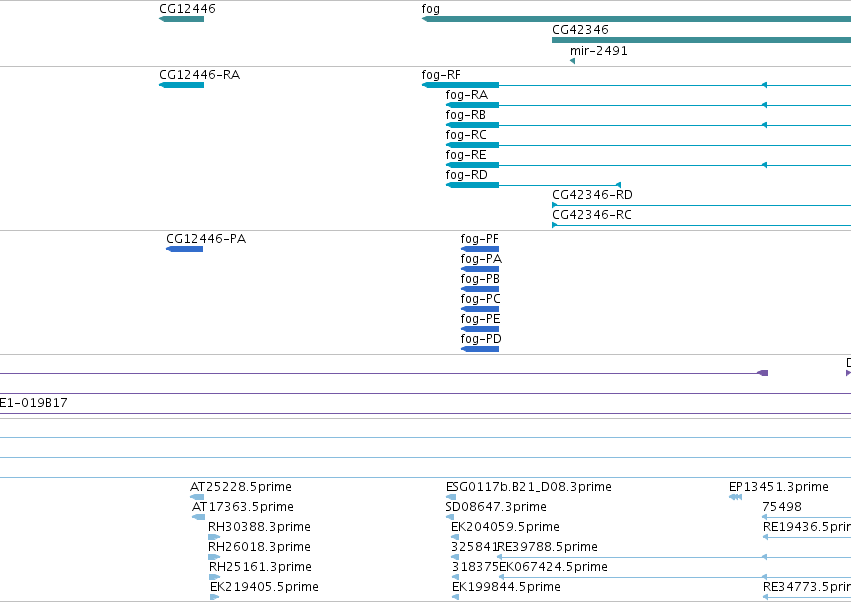Screen dimensions: 851x602
Task: Open the fog-RF transcript label
Action: point(441,75)
